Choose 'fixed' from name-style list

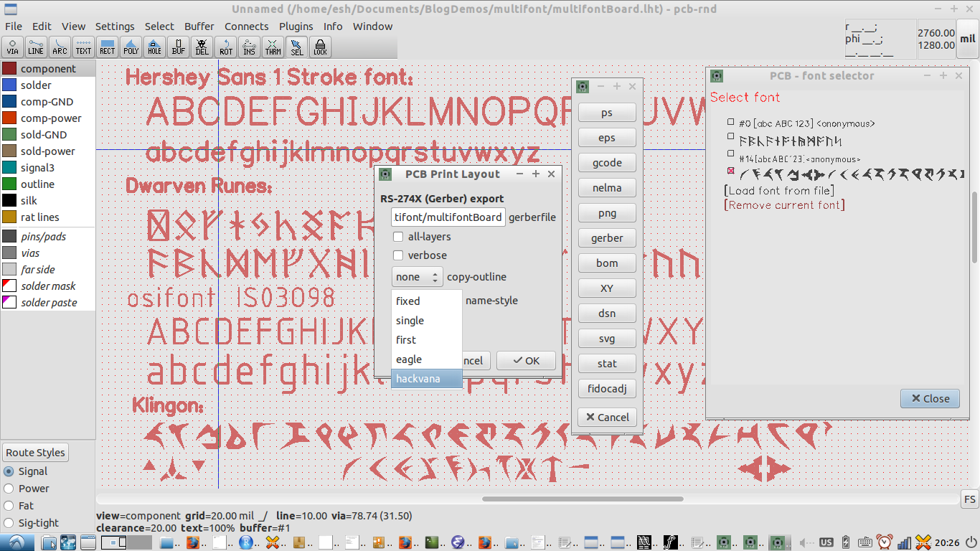tap(427, 301)
